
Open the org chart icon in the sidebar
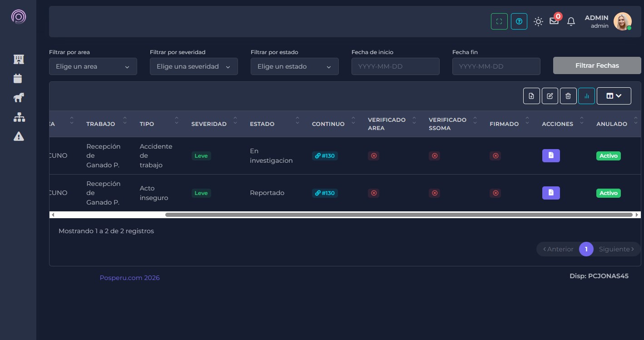pyautogui.click(x=19, y=117)
